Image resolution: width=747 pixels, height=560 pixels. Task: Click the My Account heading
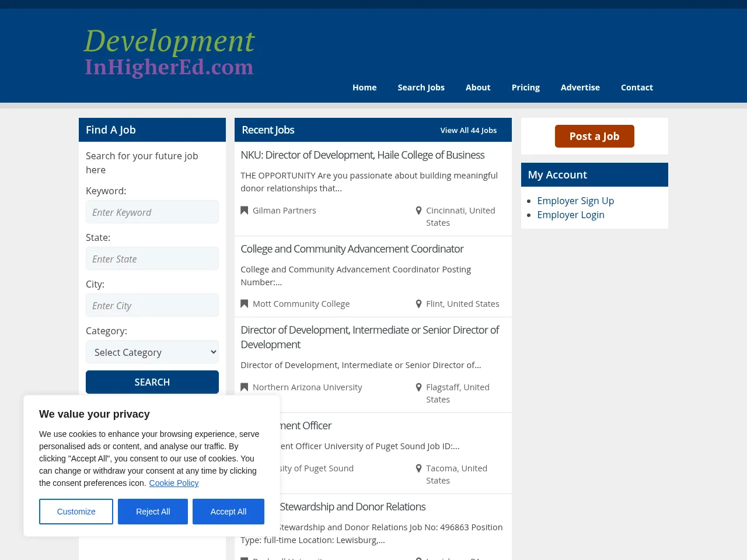557,175
